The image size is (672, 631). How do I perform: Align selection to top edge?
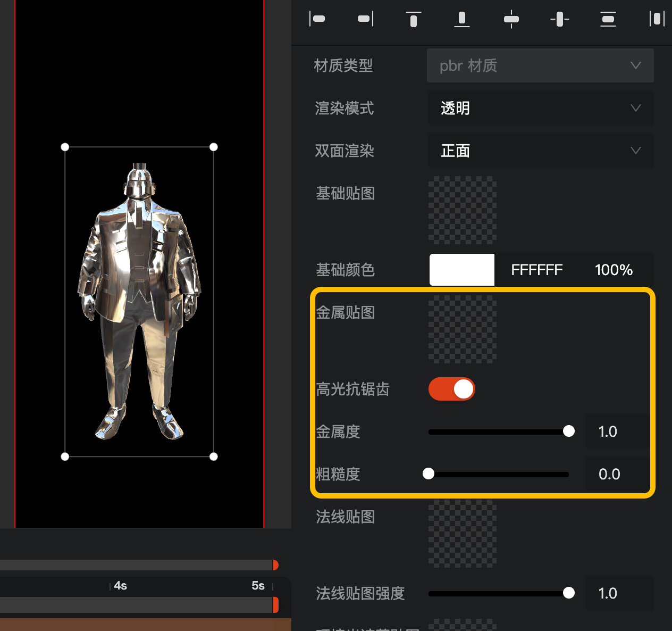(413, 19)
